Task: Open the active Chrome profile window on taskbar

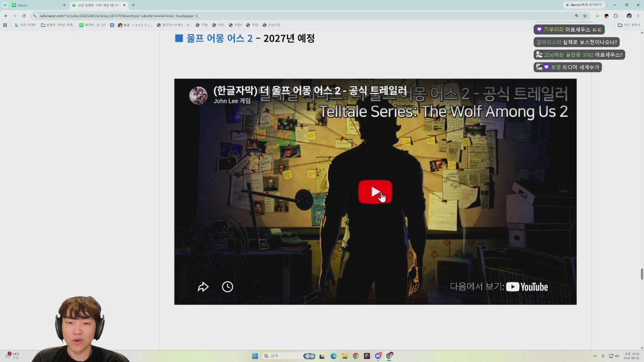Action: (389, 356)
